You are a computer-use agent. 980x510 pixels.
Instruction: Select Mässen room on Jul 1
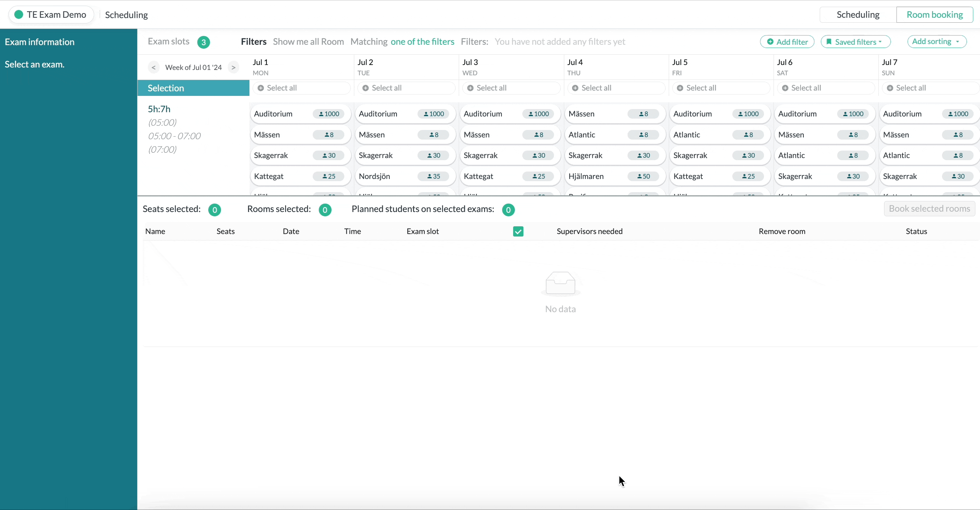tap(300, 135)
